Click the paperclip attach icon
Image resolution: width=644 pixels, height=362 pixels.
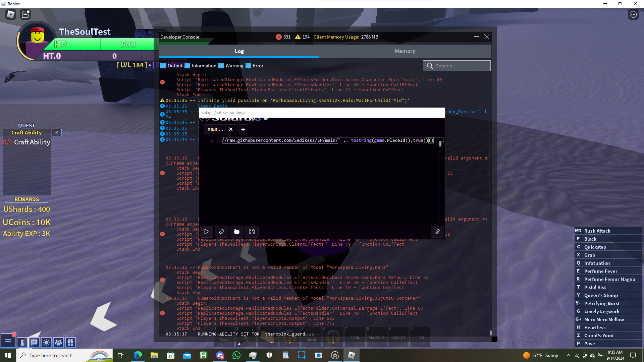437,232
